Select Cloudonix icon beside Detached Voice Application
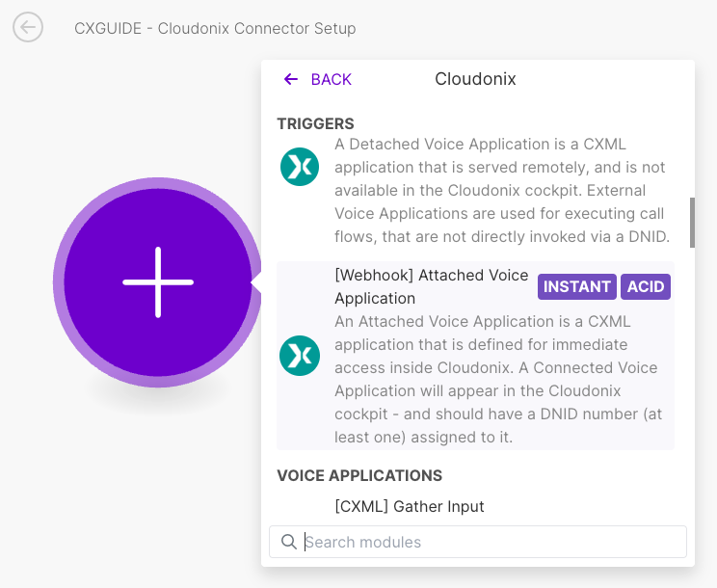717x588 pixels. (299, 167)
